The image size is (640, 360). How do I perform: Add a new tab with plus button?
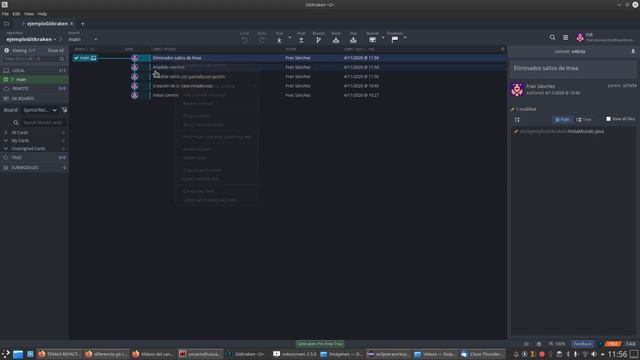83,24
